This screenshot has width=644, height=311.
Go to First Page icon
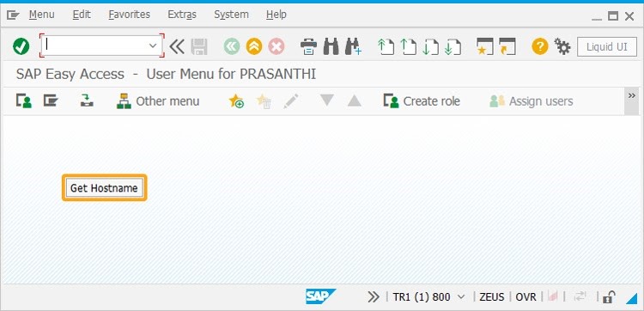[386, 46]
